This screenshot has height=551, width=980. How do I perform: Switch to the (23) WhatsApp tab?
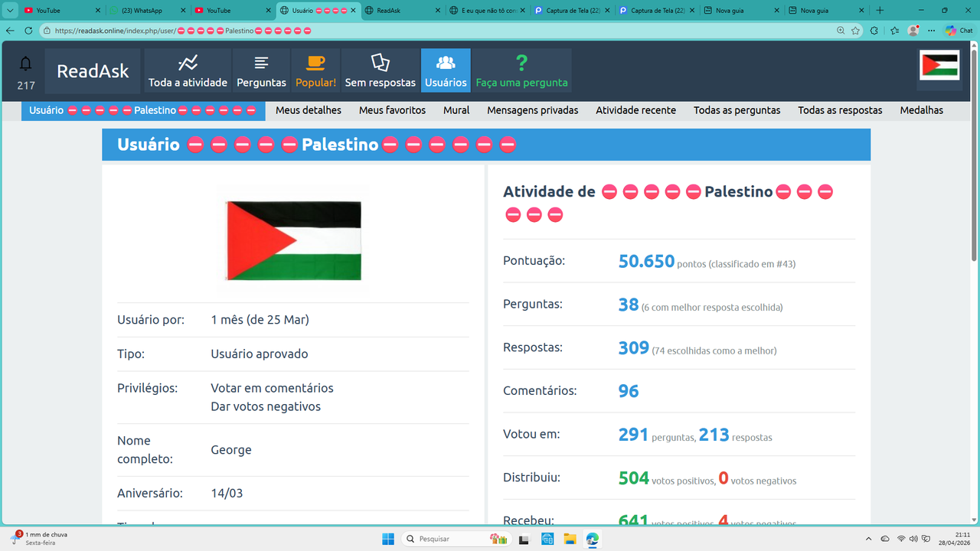pyautogui.click(x=146, y=11)
